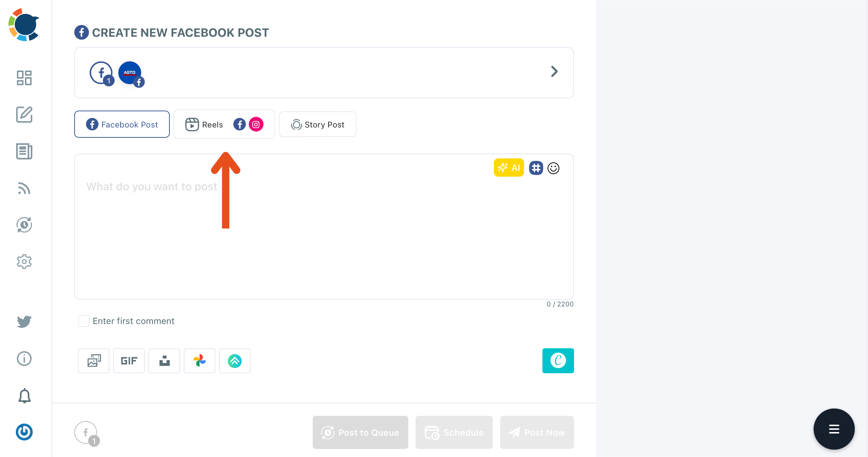Open the notifications bell icon

pyautogui.click(x=25, y=396)
